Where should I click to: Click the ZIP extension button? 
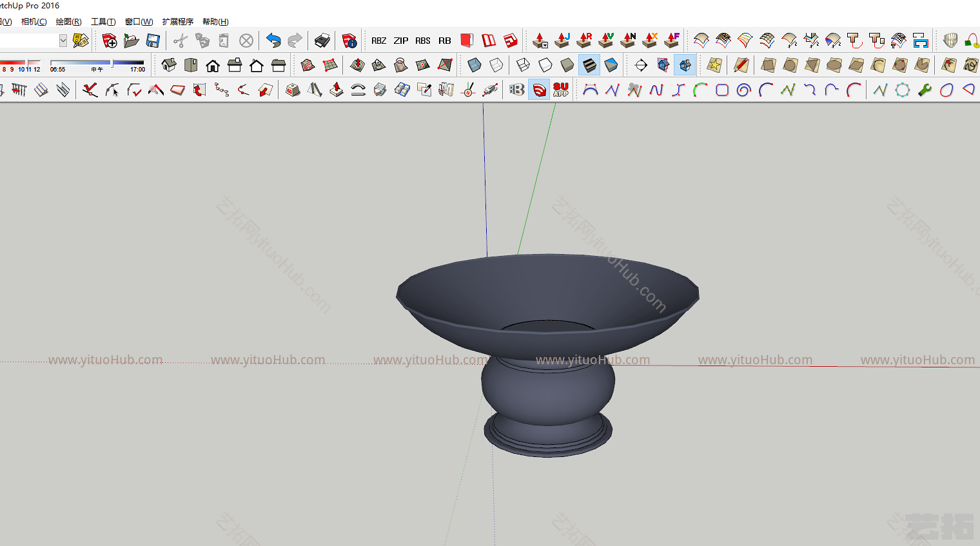coord(401,41)
